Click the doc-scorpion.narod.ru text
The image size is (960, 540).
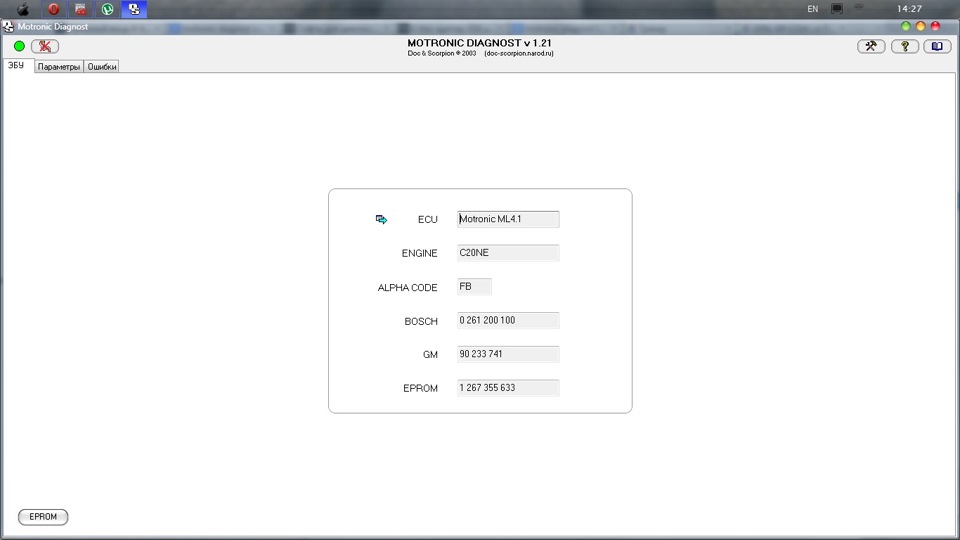click(x=519, y=53)
